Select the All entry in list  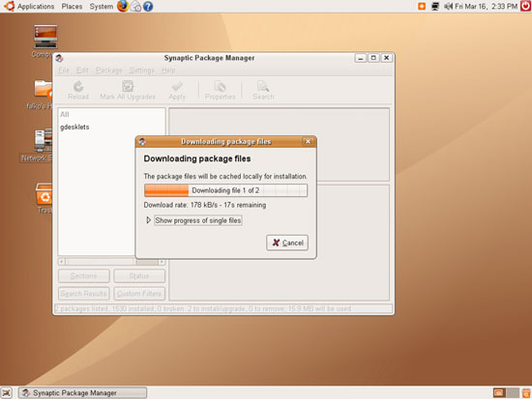65,115
